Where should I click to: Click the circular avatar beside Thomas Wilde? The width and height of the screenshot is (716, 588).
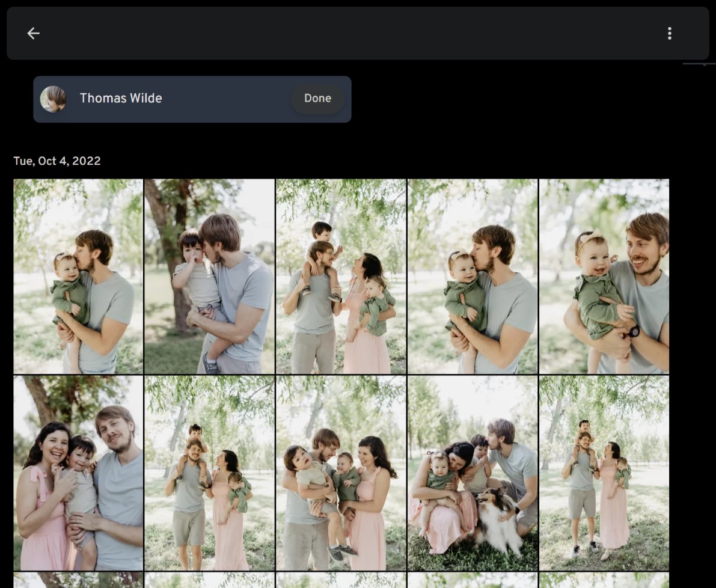[x=53, y=99]
